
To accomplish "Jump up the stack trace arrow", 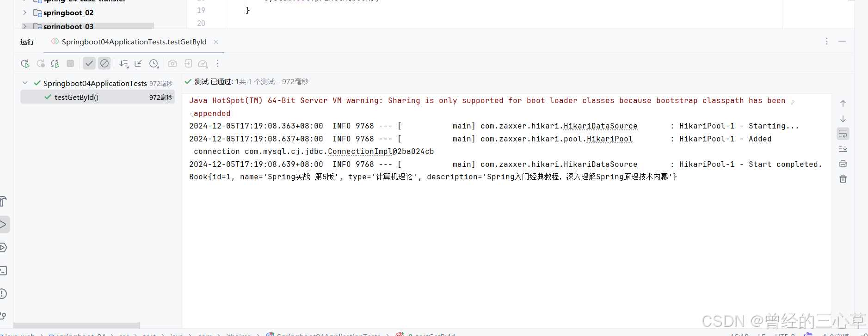I will pyautogui.click(x=843, y=104).
